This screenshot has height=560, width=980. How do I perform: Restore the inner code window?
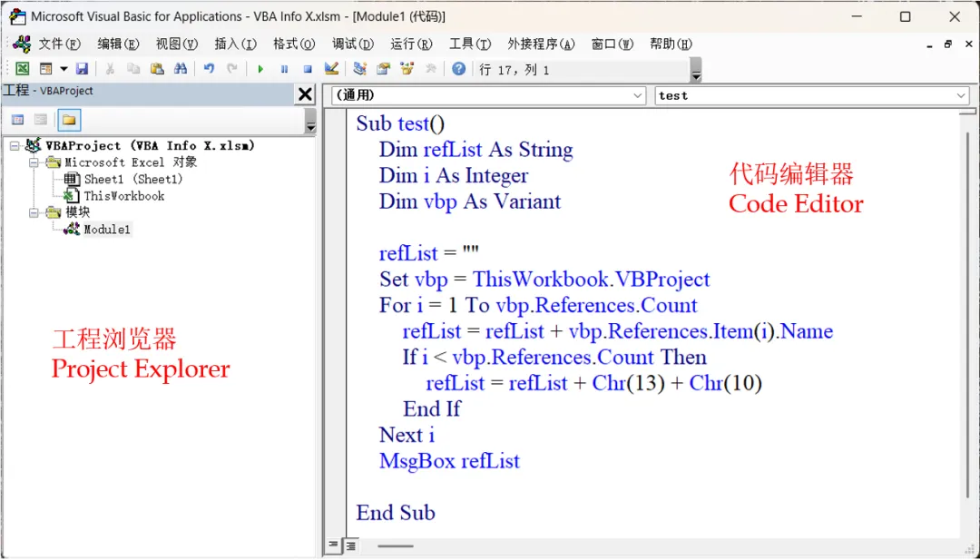click(948, 44)
